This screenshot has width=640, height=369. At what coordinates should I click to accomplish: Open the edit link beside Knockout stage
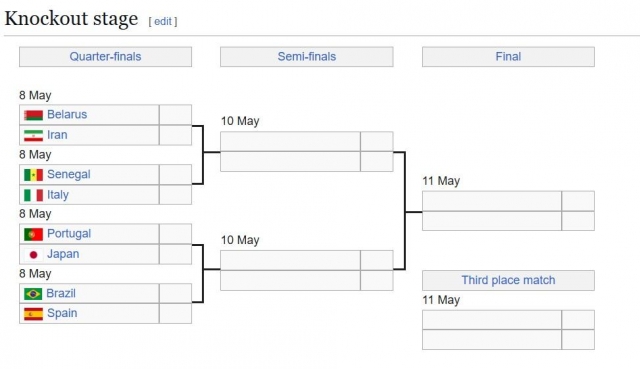coord(163,21)
